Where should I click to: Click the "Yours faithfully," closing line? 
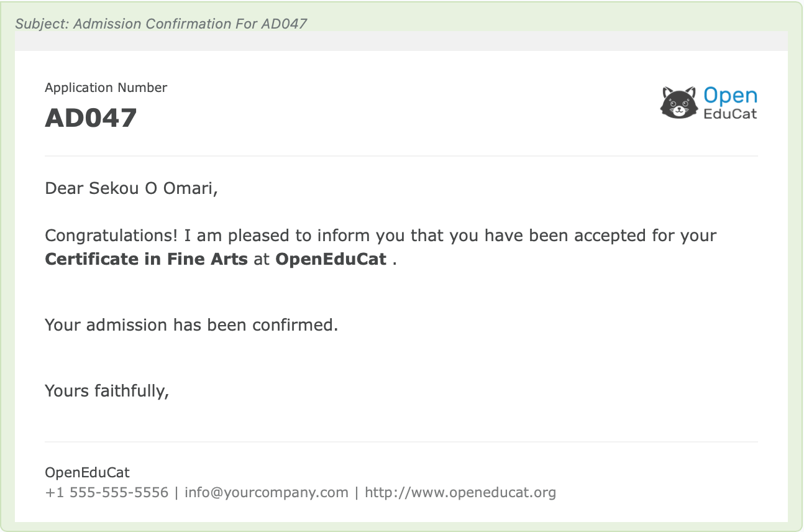click(107, 390)
